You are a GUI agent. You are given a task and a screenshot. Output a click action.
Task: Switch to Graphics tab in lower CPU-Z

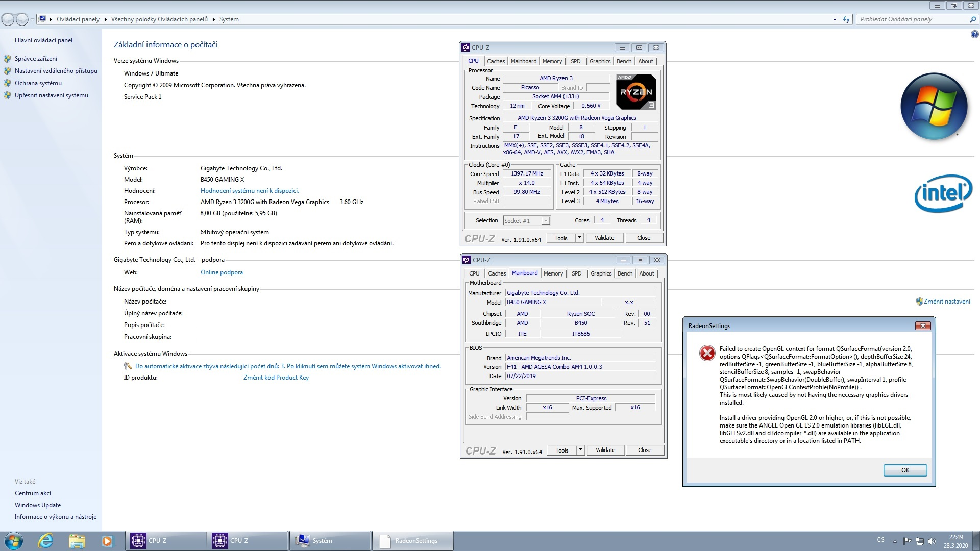(601, 273)
